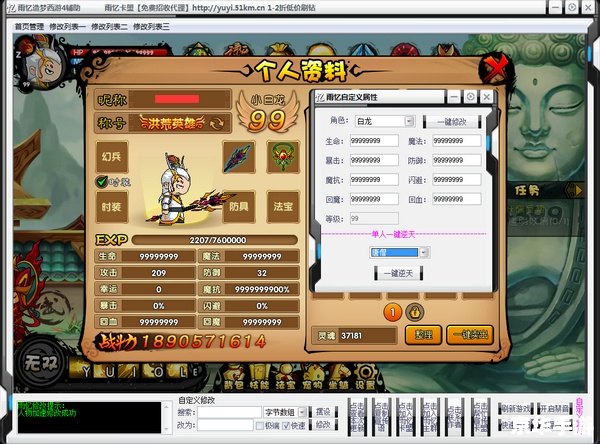Click the L skill slot
600x444 pixels.
[x=179, y=371]
